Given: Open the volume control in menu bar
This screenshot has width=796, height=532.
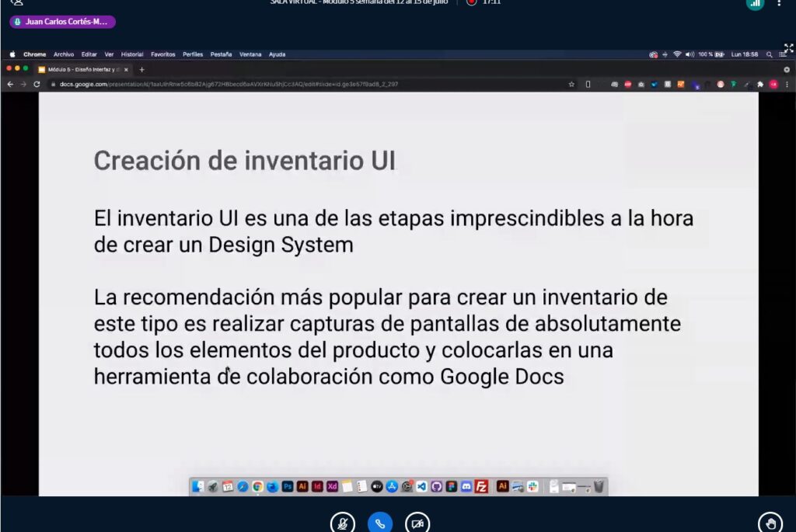Looking at the screenshot, I should point(690,54).
